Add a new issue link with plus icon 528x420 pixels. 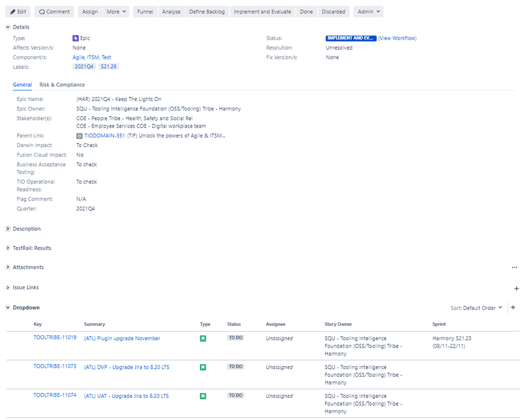[516, 289]
